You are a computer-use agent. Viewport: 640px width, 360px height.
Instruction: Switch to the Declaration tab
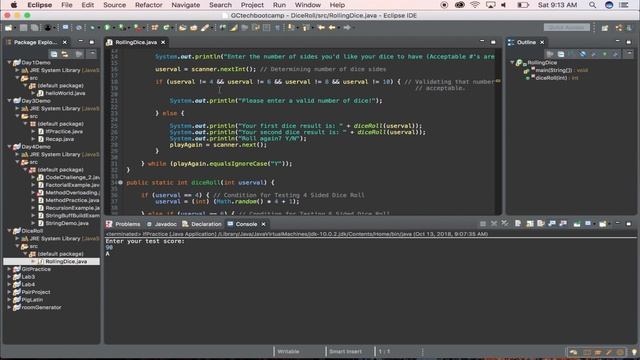click(202, 224)
